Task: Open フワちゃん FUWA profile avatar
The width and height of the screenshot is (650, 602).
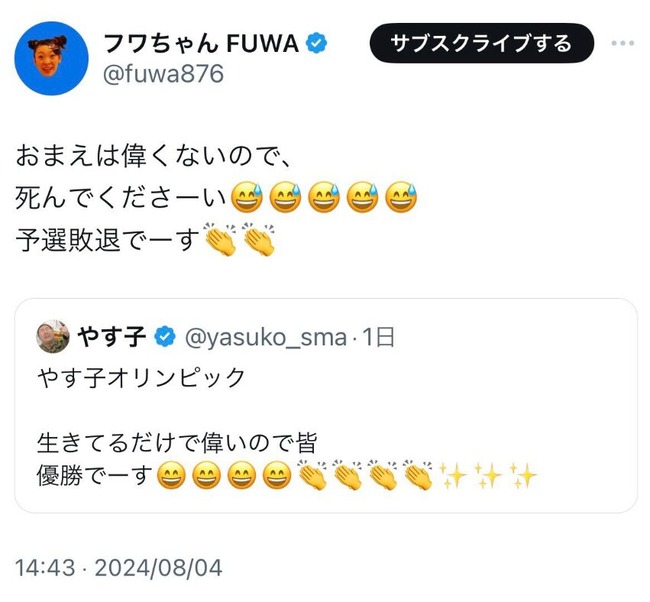Action: 51,58
